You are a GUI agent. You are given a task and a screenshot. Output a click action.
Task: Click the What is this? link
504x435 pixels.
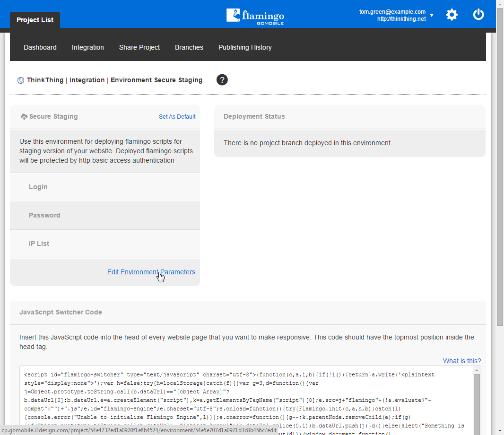pyautogui.click(x=462, y=361)
